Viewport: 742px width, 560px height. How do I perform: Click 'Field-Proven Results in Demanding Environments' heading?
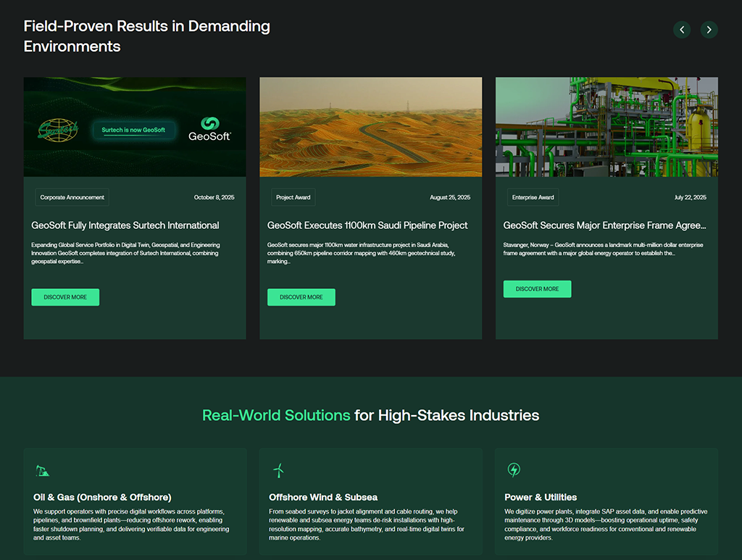click(146, 36)
